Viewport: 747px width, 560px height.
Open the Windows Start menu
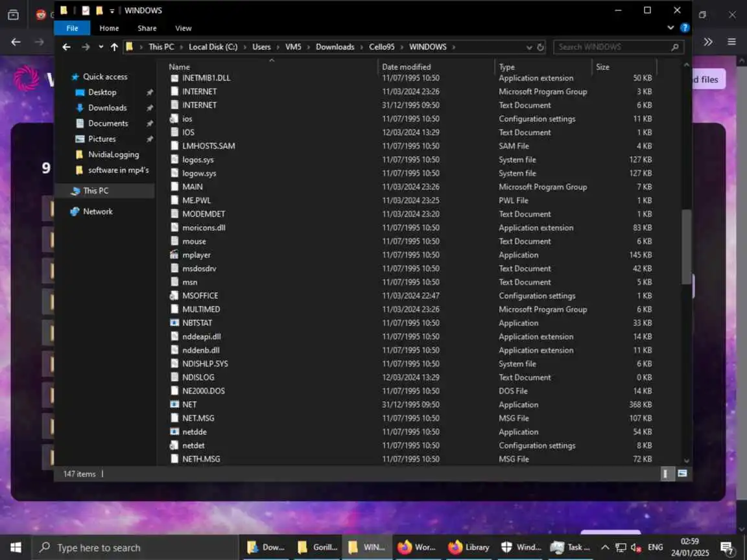[16, 547]
